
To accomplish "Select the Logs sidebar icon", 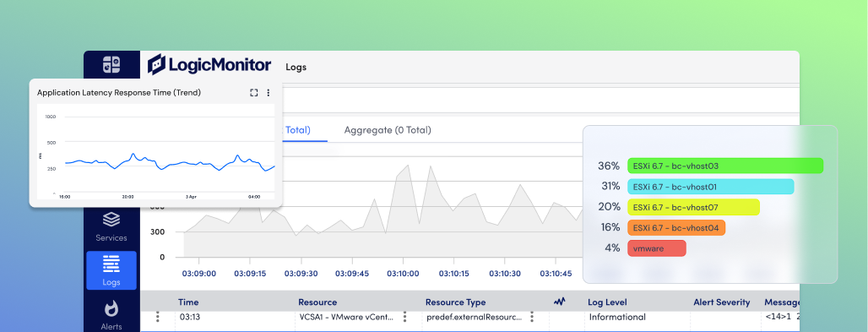I will click(111, 270).
